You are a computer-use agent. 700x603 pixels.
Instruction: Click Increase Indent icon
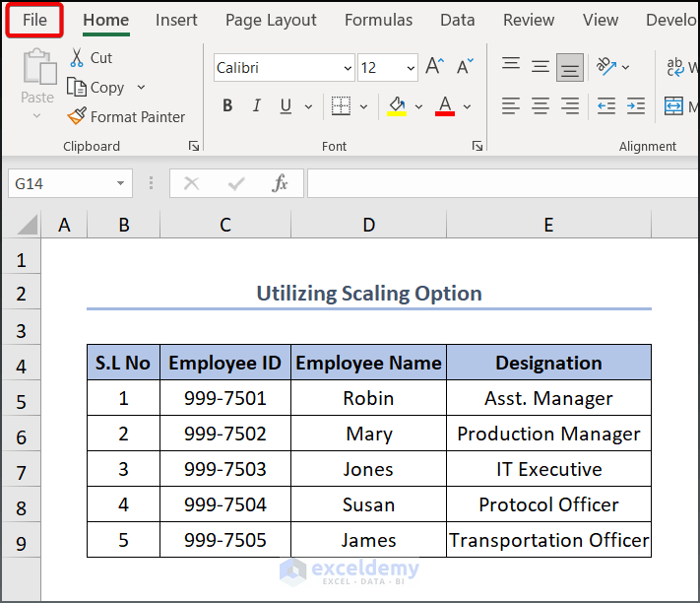636,106
